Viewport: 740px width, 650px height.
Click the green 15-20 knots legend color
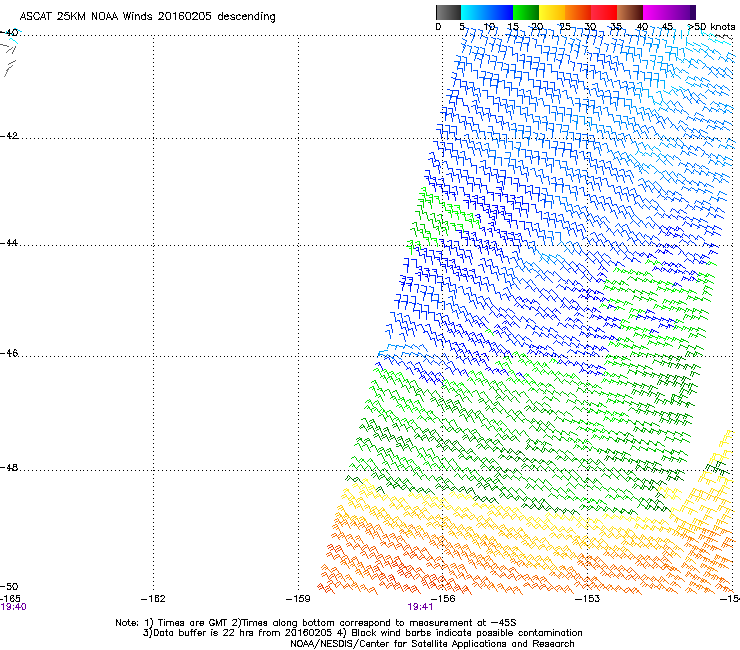tap(526, 12)
